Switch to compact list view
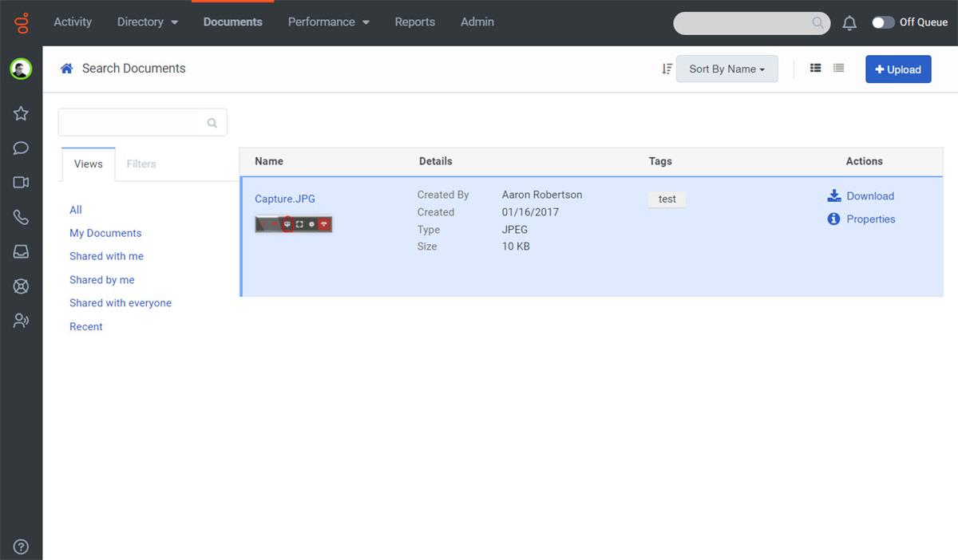 (x=838, y=68)
